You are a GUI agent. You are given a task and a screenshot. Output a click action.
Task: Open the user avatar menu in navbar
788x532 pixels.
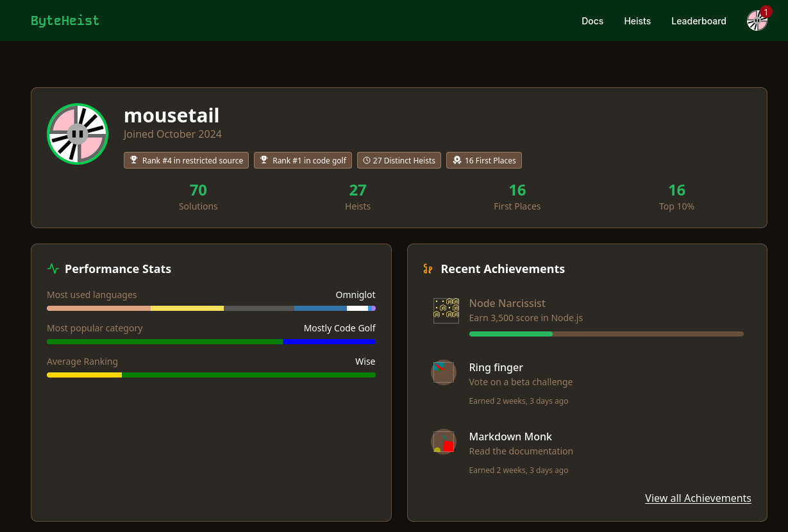click(756, 21)
